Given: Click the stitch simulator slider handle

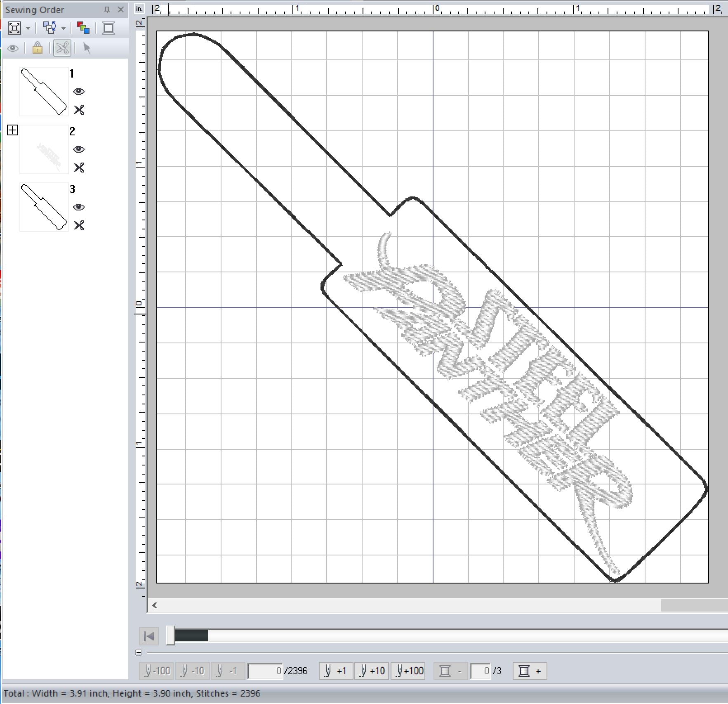Looking at the screenshot, I should (170, 635).
